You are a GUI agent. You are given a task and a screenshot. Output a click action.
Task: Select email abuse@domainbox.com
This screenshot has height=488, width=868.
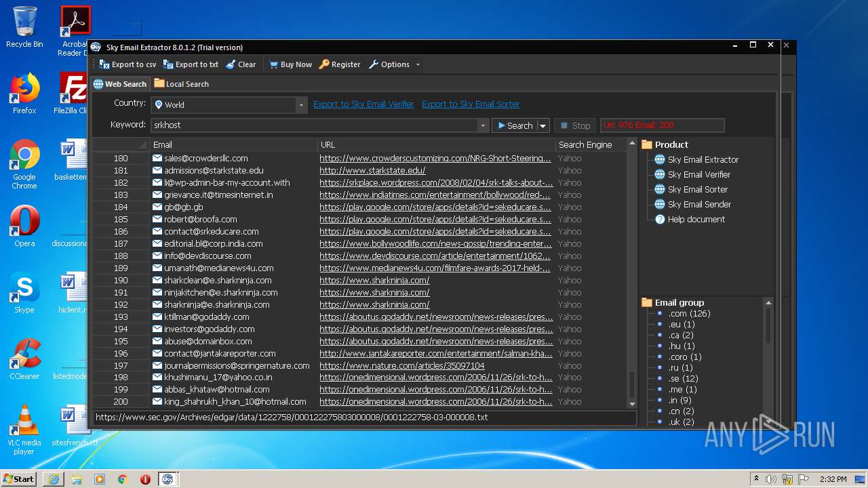208,342
